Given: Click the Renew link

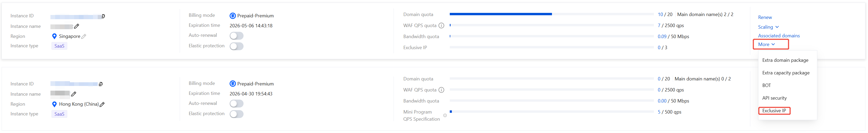Looking at the screenshot, I should coord(765,18).
